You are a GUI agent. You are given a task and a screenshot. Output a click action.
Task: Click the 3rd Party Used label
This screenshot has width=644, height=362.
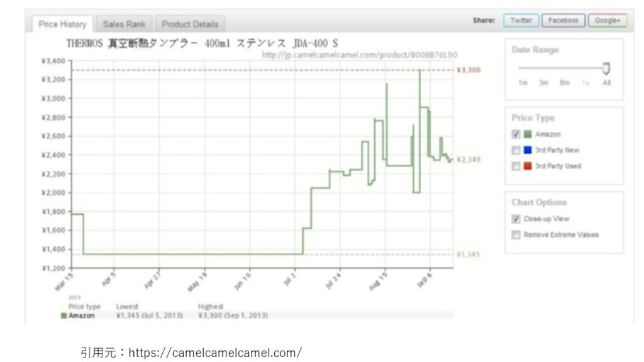coord(558,166)
